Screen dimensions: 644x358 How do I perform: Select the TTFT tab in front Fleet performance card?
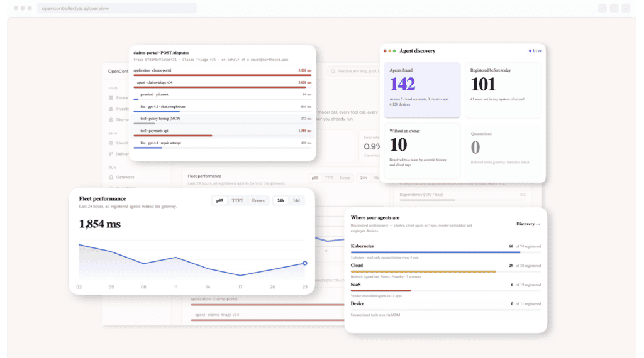click(237, 200)
